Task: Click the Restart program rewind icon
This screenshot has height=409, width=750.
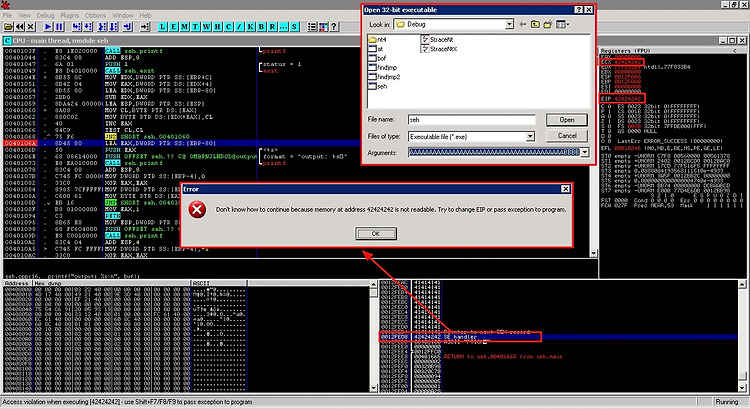Action: pos(20,27)
